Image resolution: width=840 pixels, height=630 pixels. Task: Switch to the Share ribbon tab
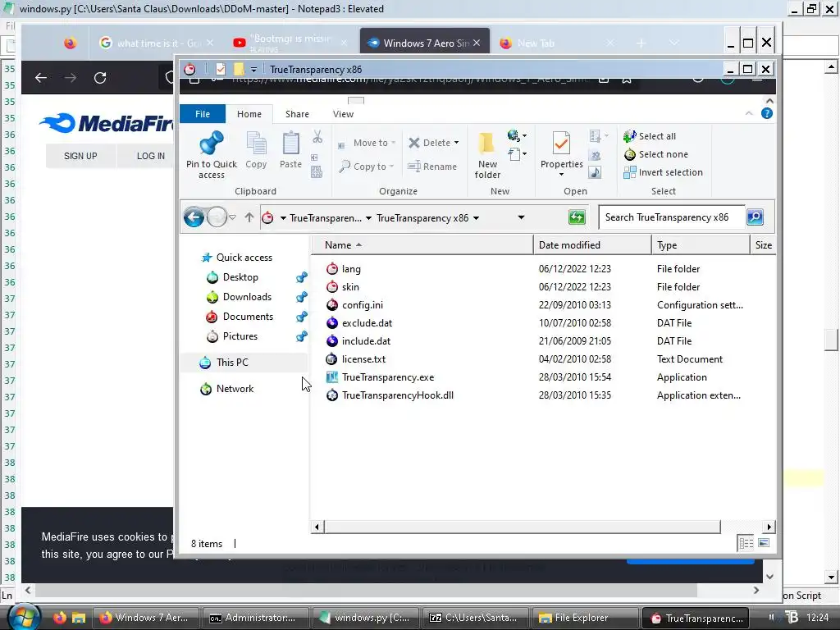pyautogui.click(x=297, y=114)
